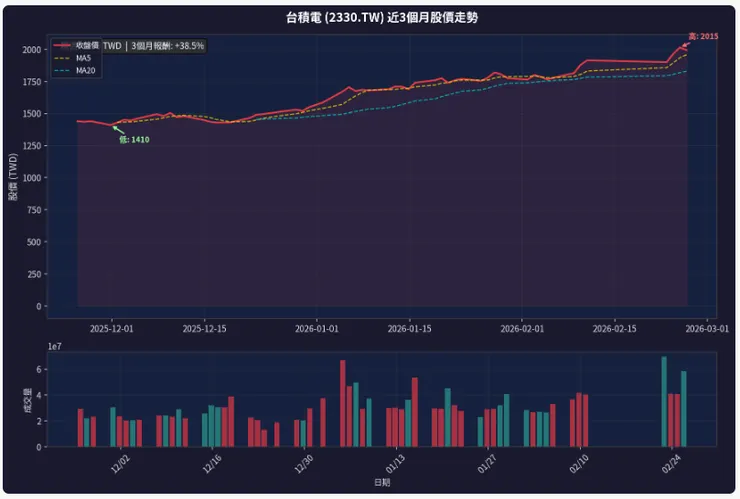Click the 2026-01-15 date tick
Screen dimensions: 740x499
[x=410, y=329]
